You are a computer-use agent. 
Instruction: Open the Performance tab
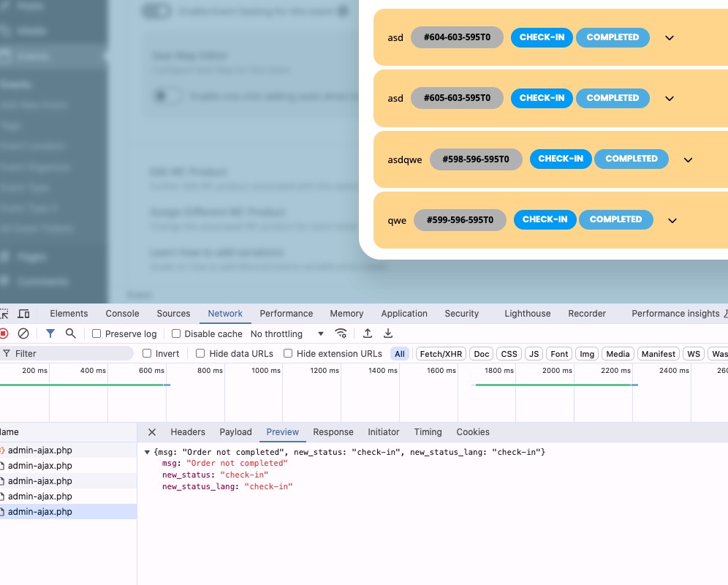286,314
